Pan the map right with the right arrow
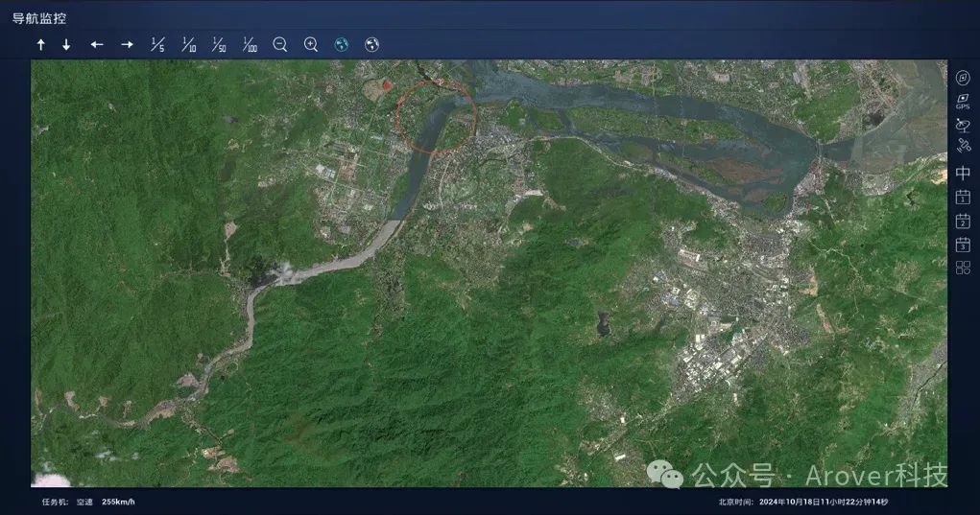 click(127, 44)
